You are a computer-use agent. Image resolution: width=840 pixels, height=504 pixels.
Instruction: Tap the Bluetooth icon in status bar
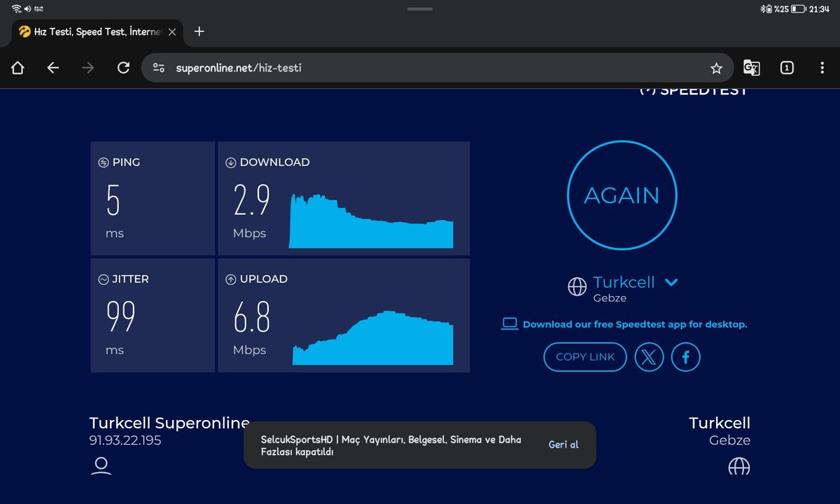coord(764,8)
